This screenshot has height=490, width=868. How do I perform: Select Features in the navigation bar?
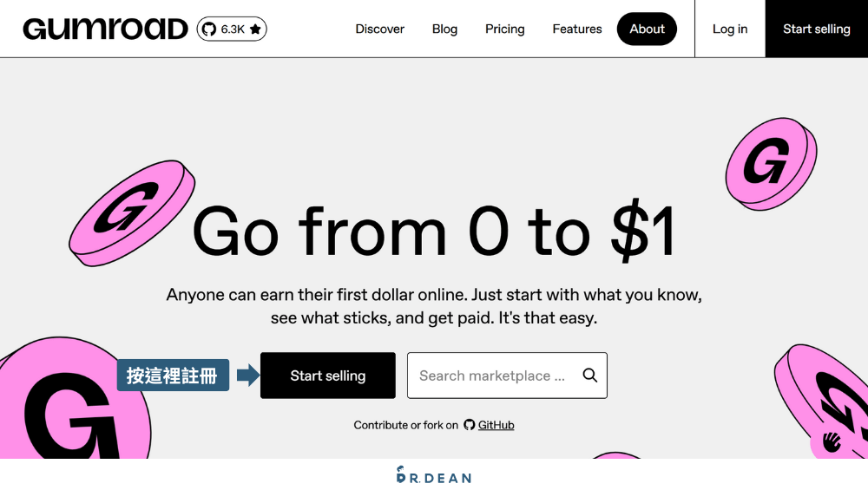coord(577,29)
